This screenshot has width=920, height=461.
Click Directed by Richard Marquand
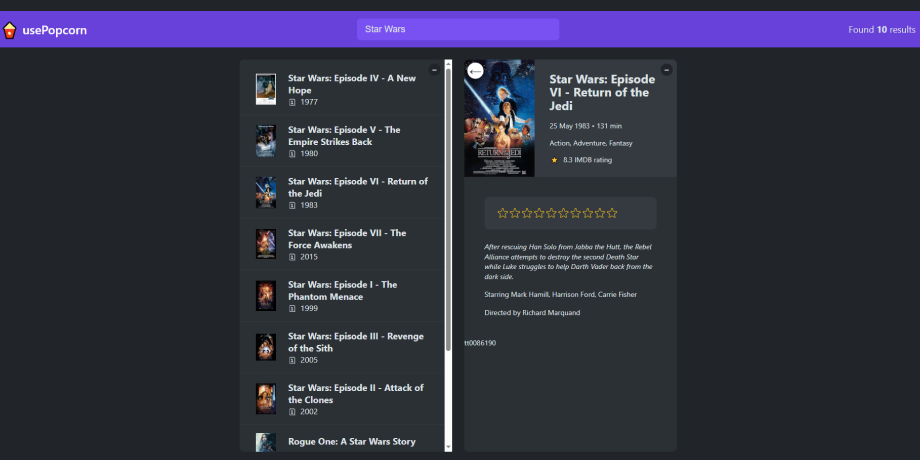click(x=532, y=313)
